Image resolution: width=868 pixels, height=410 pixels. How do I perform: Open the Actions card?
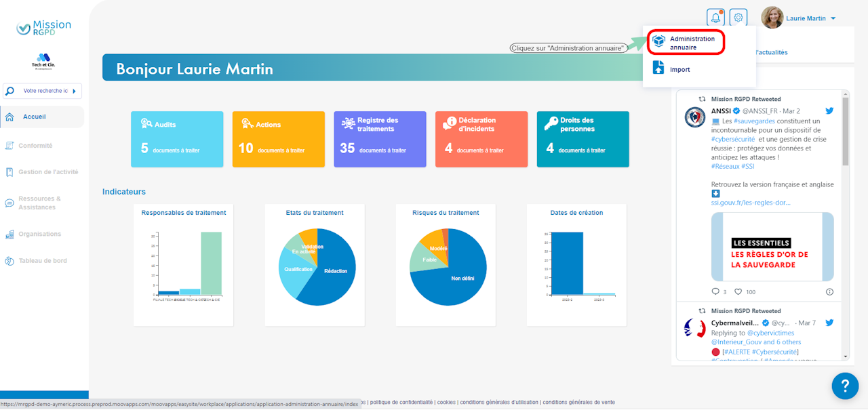pyautogui.click(x=279, y=139)
